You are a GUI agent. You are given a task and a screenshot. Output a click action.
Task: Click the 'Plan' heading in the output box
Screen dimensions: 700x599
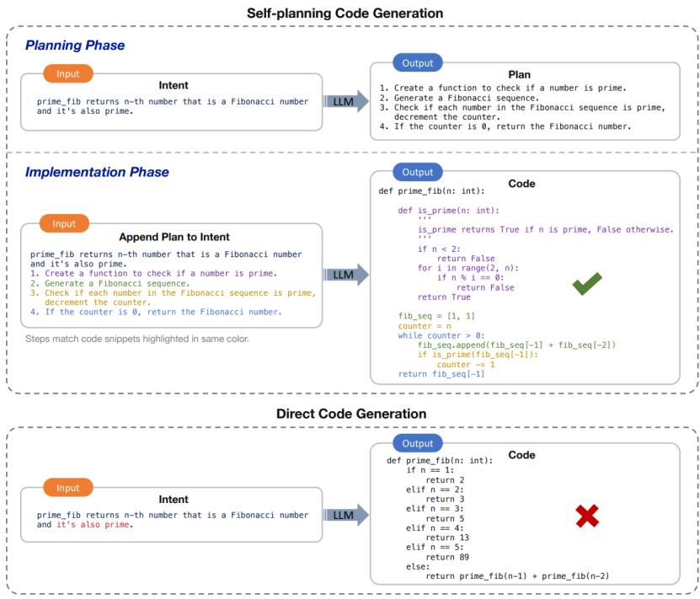click(x=519, y=74)
